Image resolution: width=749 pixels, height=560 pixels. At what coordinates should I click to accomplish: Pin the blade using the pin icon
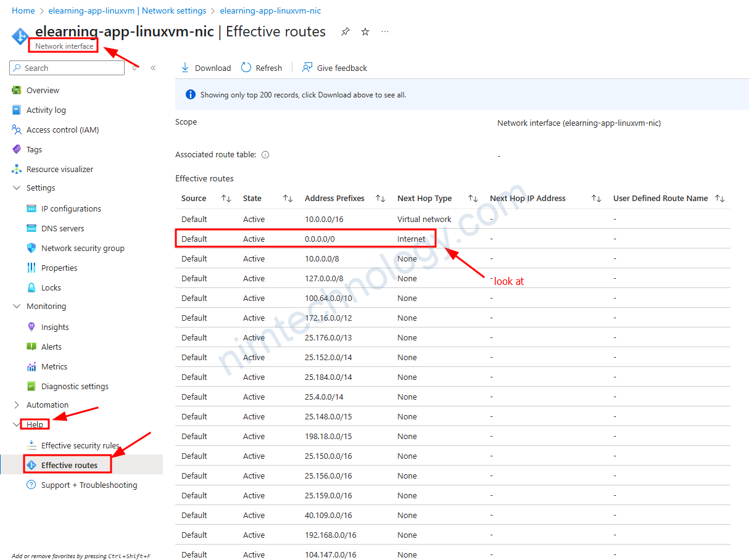click(346, 31)
